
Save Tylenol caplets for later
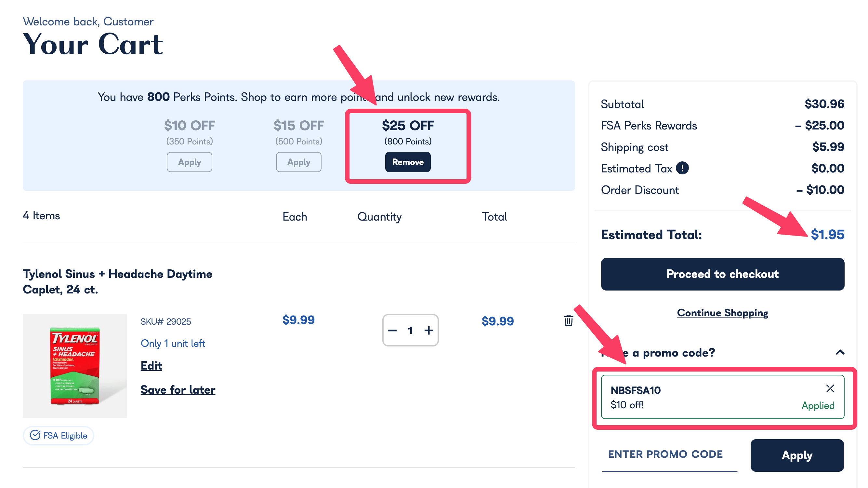click(x=178, y=390)
